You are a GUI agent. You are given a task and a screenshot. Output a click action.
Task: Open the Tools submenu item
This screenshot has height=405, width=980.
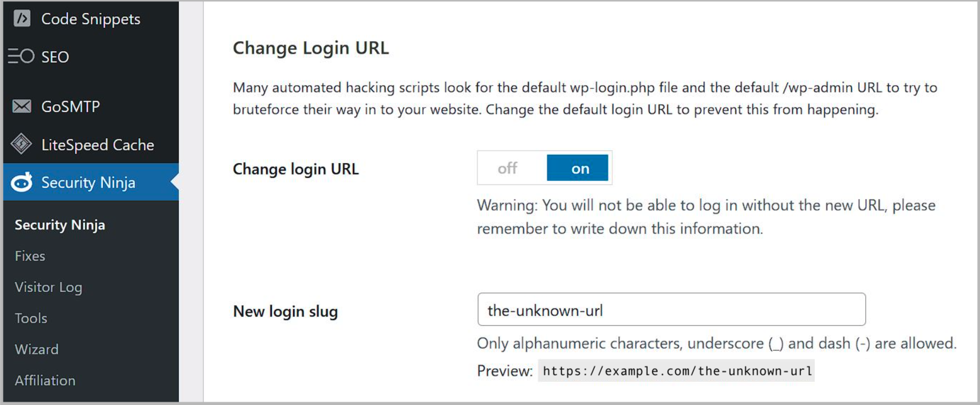coord(31,318)
